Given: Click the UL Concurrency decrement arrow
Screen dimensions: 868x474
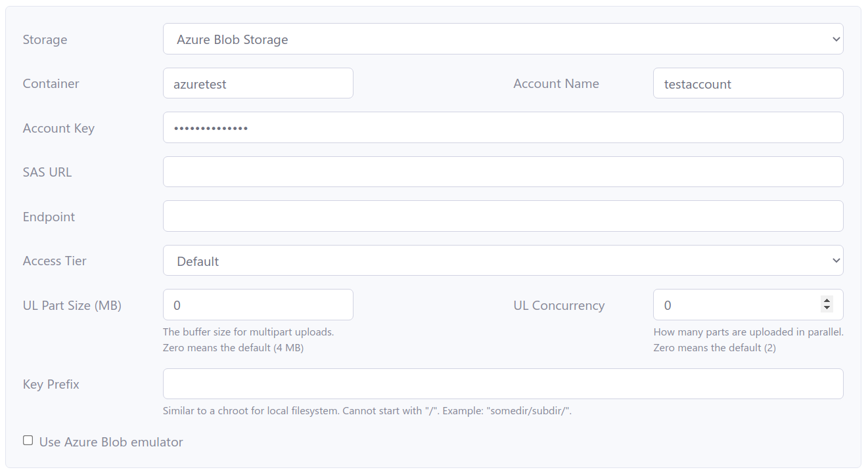Looking at the screenshot, I should click(x=827, y=309).
